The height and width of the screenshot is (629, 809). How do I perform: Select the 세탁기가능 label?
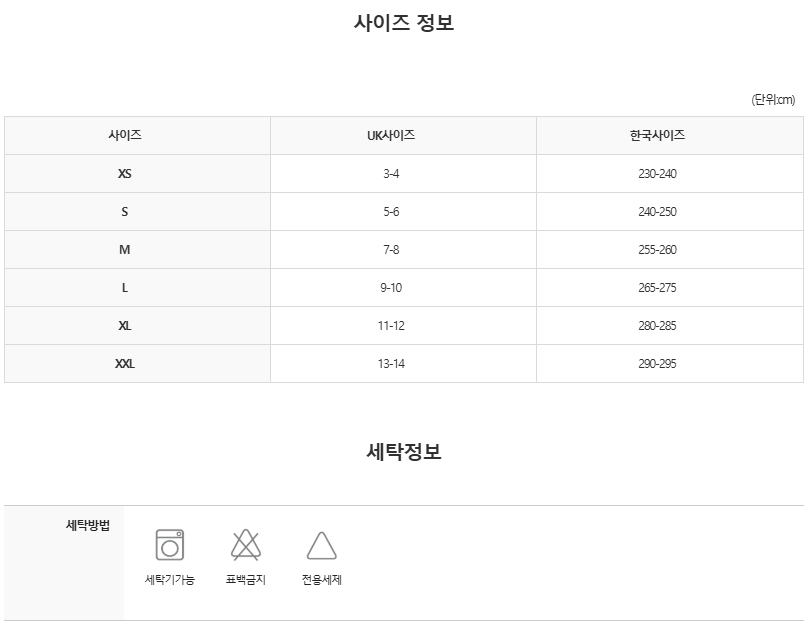click(x=170, y=579)
